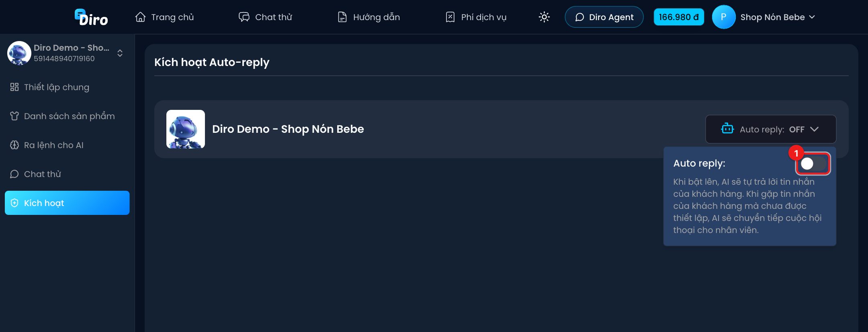Click the Diro Demo robot thumbnail
Image resolution: width=868 pixels, height=332 pixels.
click(186, 129)
